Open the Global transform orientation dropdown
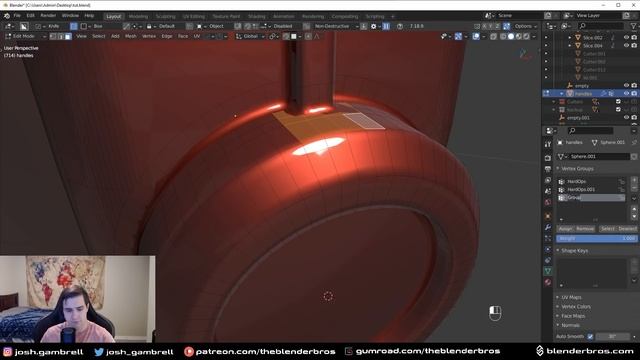Image resolution: width=640 pixels, height=360 pixels. (250, 36)
